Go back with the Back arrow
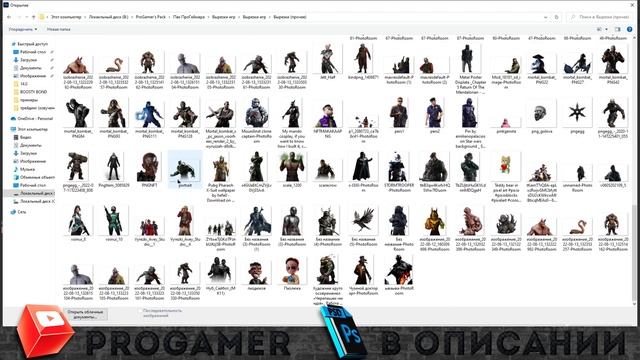Screen dimensions: 640x360 point(9,17)
